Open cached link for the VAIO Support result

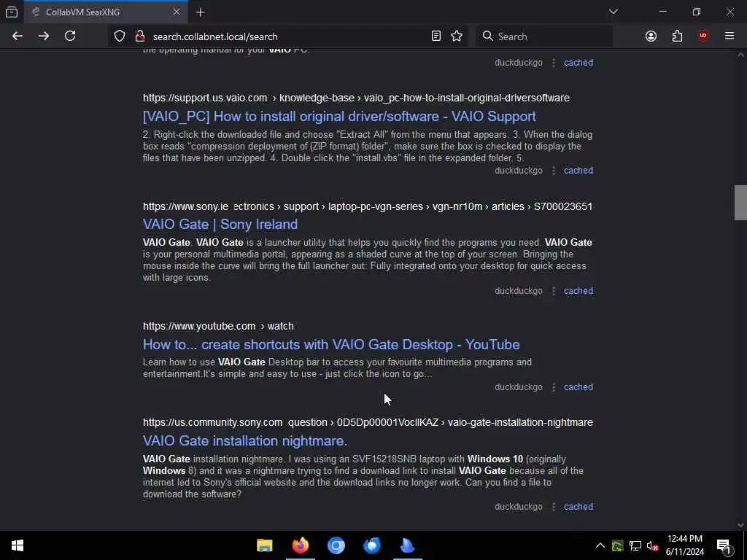click(x=578, y=171)
